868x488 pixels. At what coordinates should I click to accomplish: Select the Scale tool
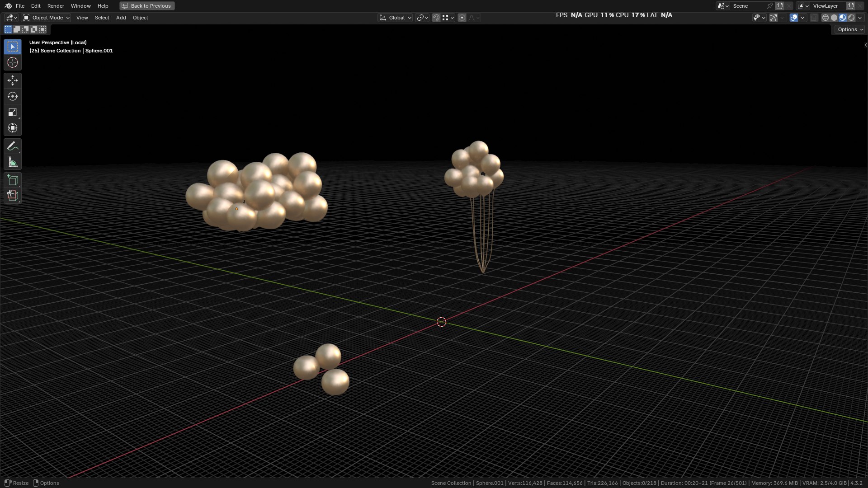click(13, 112)
